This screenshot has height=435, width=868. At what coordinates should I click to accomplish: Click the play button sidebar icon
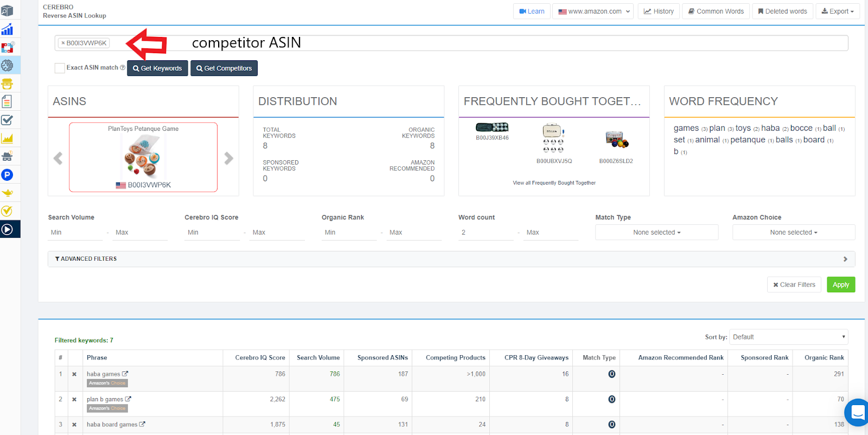pyautogui.click(x=7, y=229)
